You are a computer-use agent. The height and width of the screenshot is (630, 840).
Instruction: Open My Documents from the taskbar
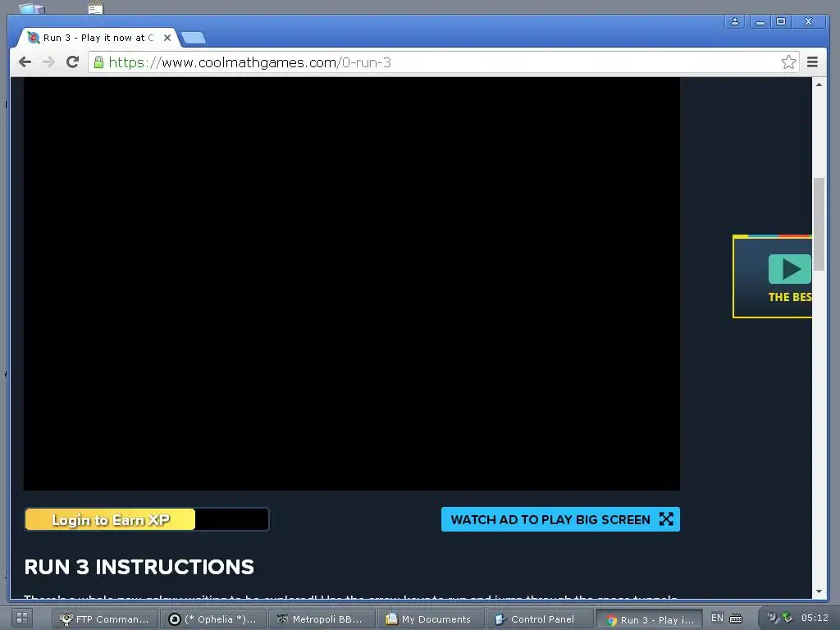coord(431,619)
